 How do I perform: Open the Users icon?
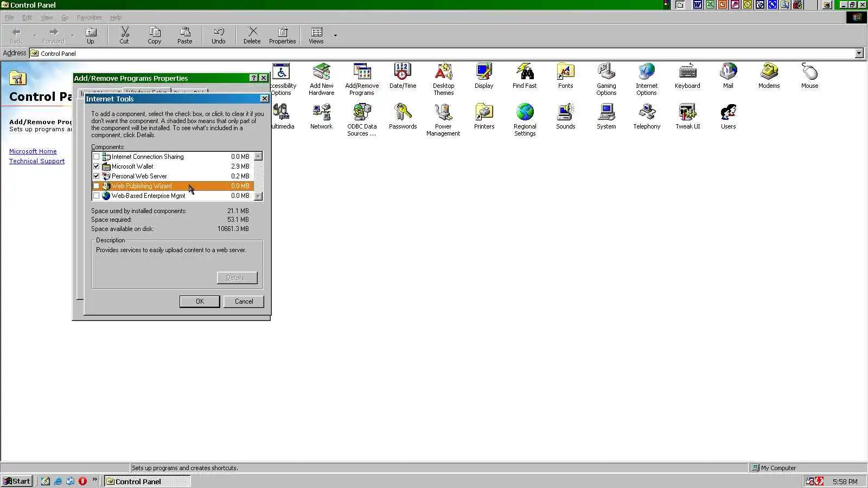tap(728, 117)
